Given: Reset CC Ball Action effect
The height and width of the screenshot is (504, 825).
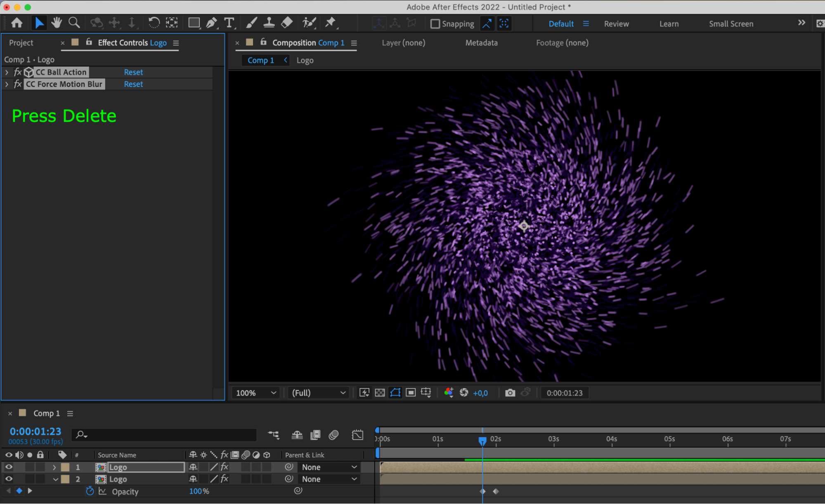Looking at the screenshot, I should (132, 72).
